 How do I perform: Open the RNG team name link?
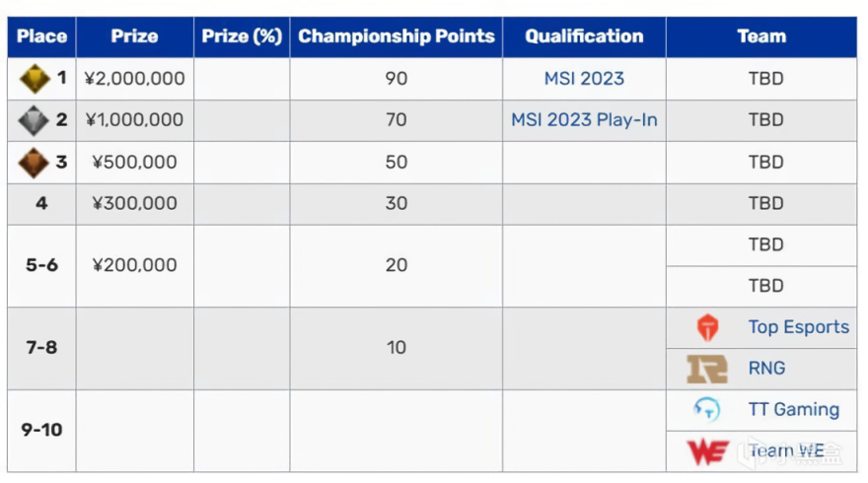tap(766, 368)
